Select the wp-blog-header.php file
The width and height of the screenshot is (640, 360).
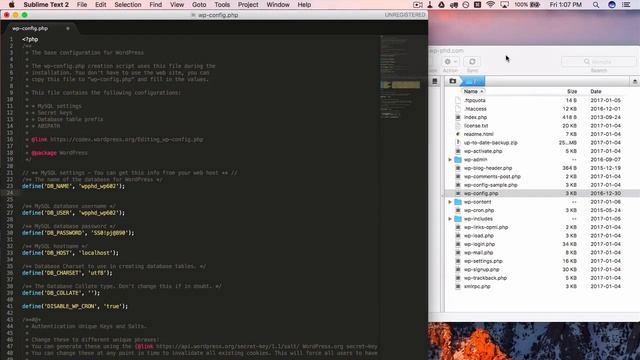[488, 168]
